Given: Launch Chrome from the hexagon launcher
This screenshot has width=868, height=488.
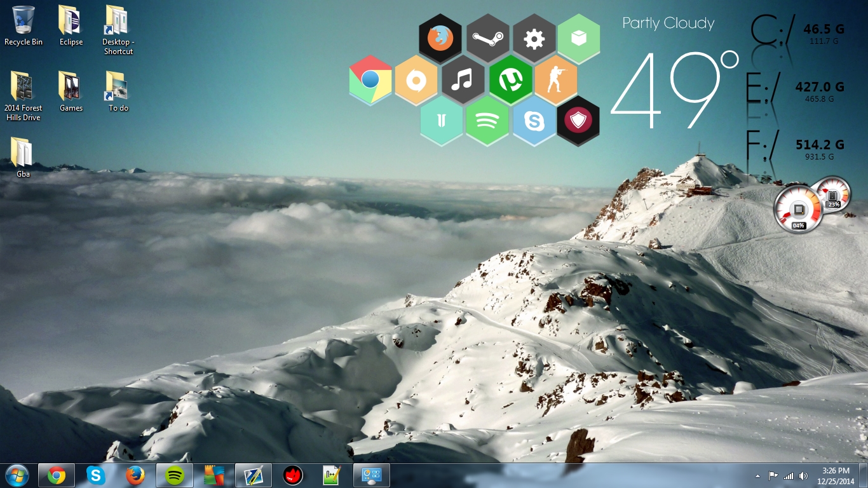Looking at the screenshot, I should 370,80.
